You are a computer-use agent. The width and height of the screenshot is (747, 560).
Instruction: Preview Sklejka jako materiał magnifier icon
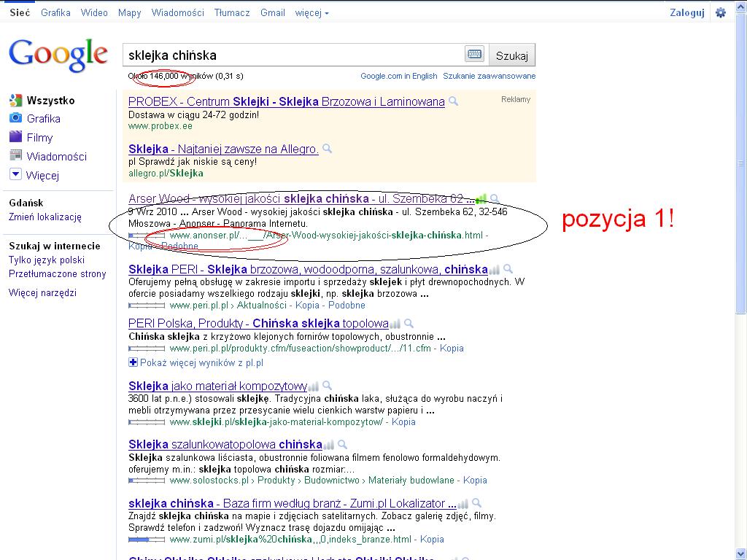pyautogui.click(x=327, y=385)
